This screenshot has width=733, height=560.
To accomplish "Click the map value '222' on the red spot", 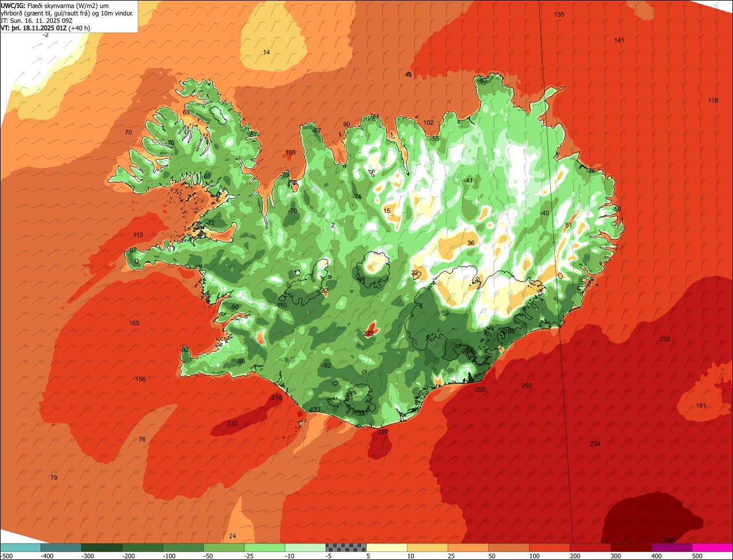I will [x=369, y=333].
